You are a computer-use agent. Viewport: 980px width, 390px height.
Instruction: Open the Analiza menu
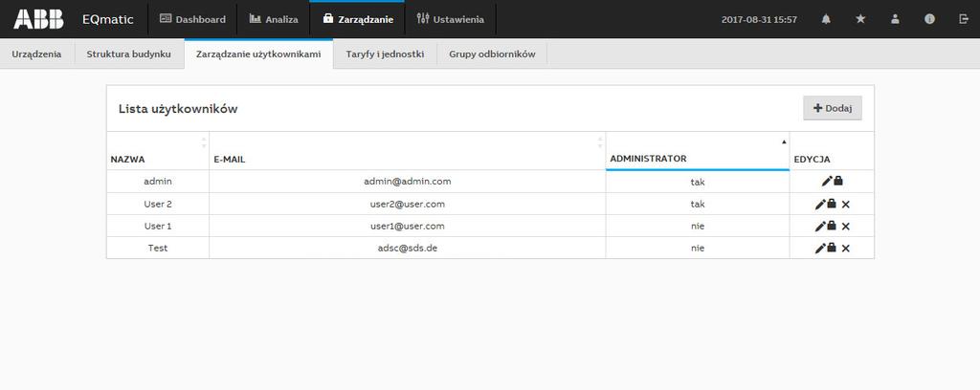tap(273, 19)
